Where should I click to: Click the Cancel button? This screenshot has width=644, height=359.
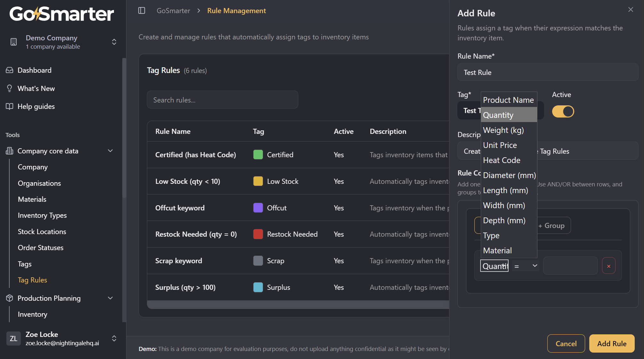click(566, 343)
